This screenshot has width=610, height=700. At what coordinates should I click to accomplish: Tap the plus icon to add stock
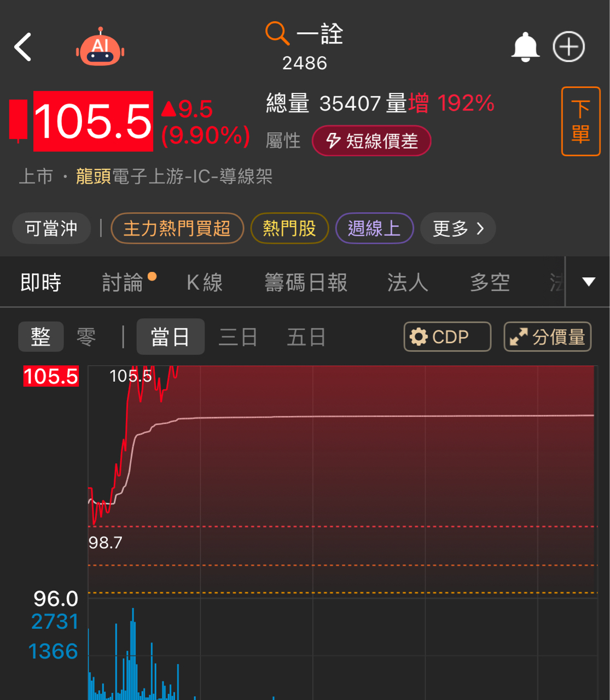568,47
